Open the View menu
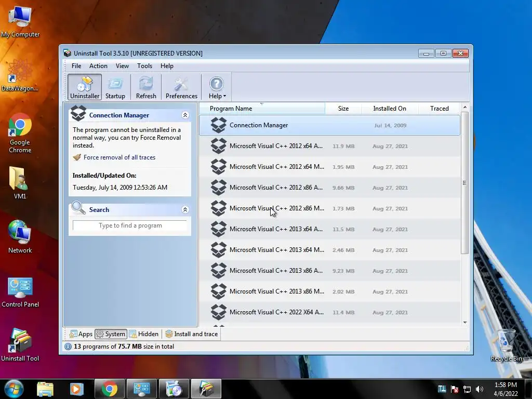This screenshot has height=399, width=532. pos(122,66)
